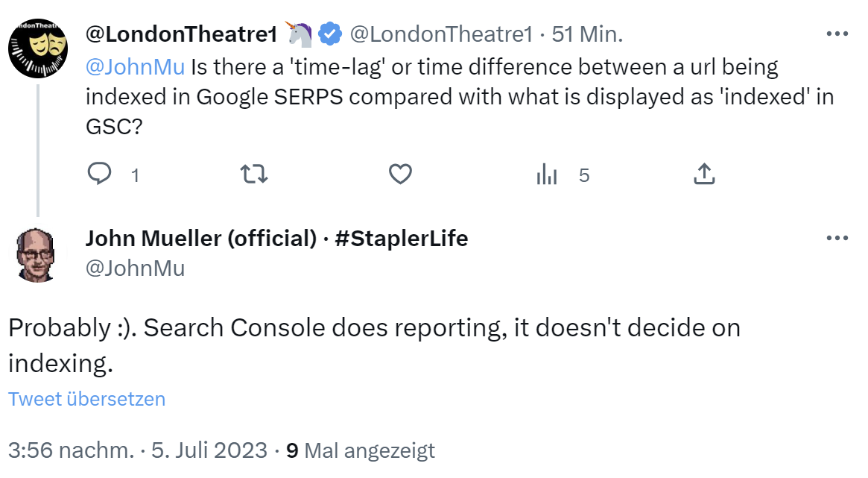Click the timestamp showing 51 Min.
Screen dimensions: 868x478
click(590, 33)
